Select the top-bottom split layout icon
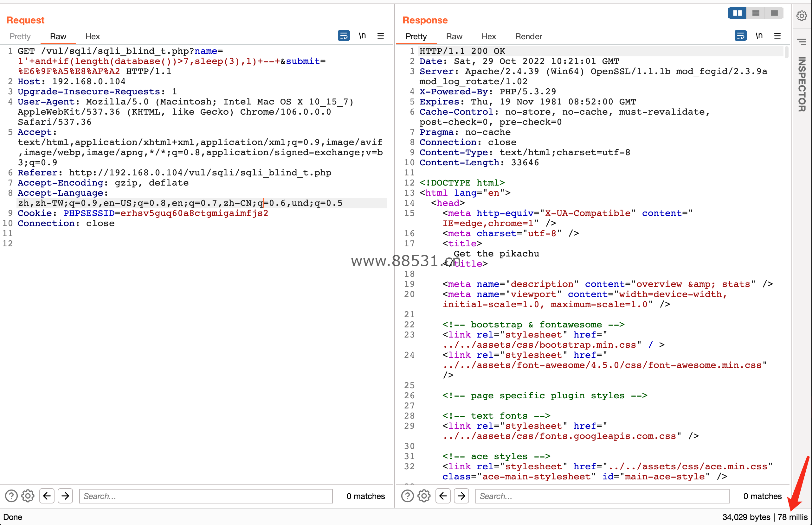The height and width of the screenshot is (525, 812). click(756, 13)
